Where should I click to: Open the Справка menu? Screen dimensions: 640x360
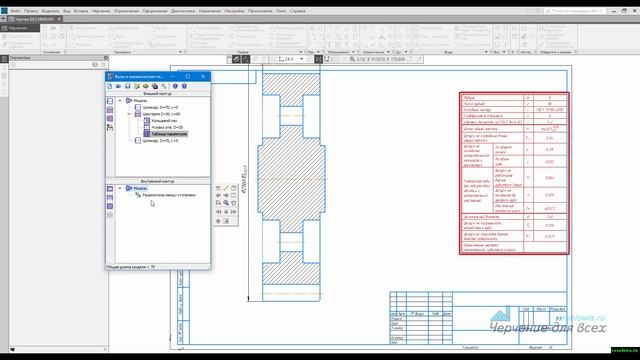pos(298,11)
